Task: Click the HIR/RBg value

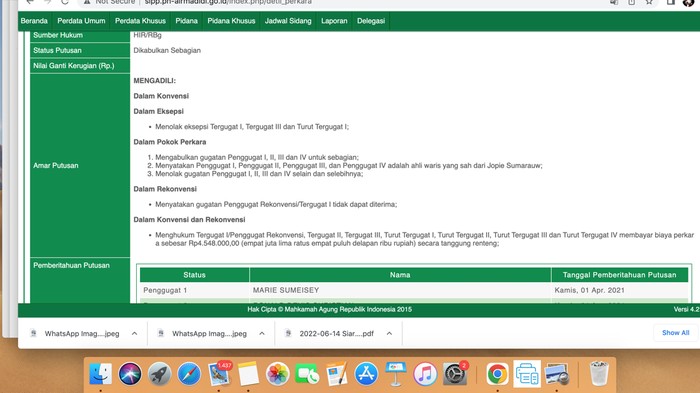Action: 147,35
